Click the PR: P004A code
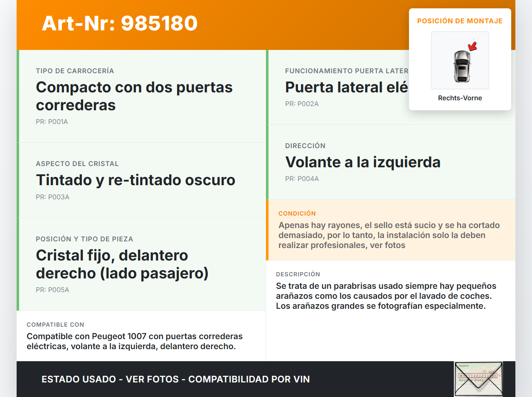This screenshot has width=532, height=397. click(x=302, y=179)
